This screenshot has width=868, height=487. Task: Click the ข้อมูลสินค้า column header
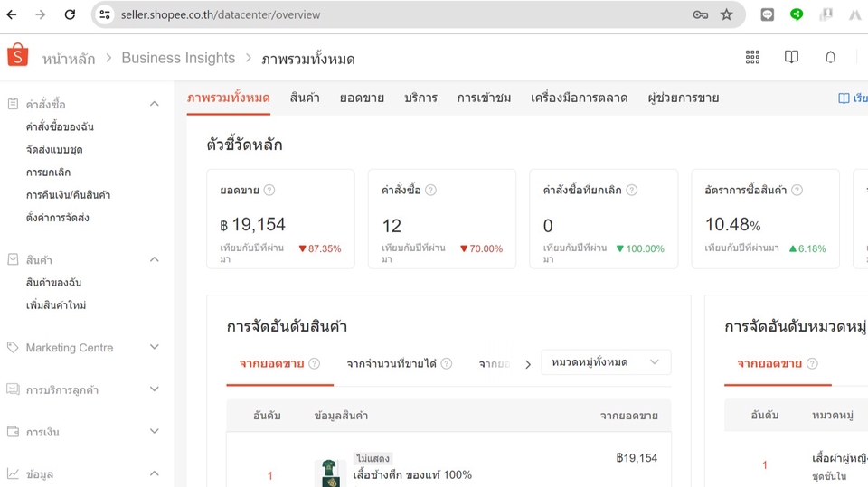(x=341, y=416)
